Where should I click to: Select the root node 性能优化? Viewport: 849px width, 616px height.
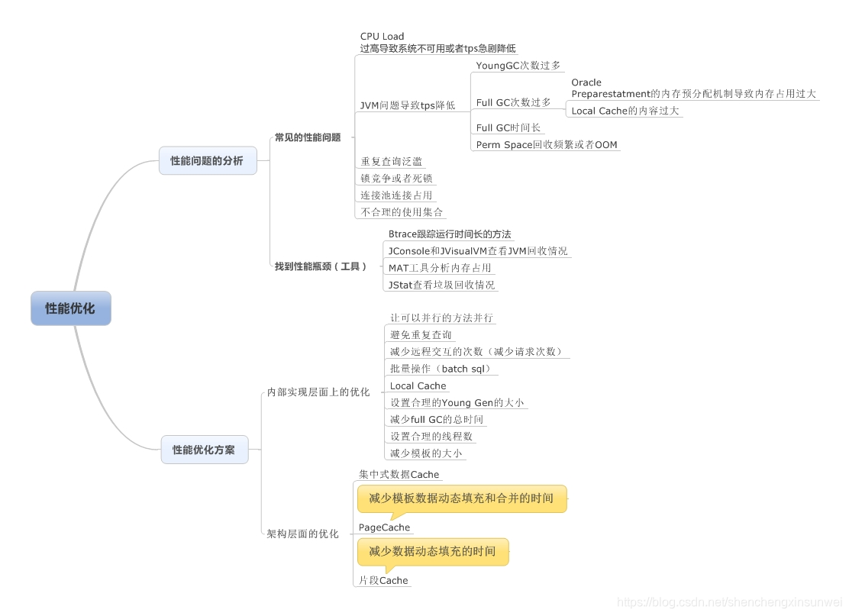(x=71, y=308)
